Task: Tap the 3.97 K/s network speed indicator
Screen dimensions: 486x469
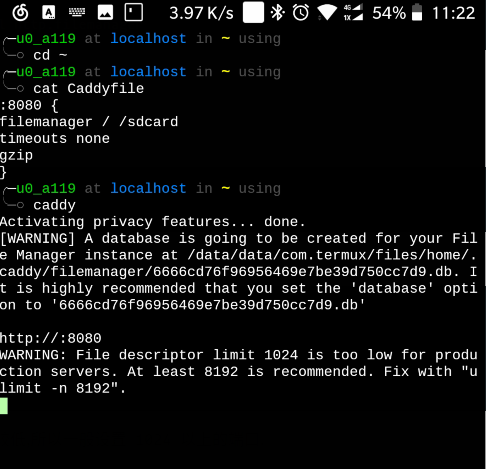Action: pos(201,13)
